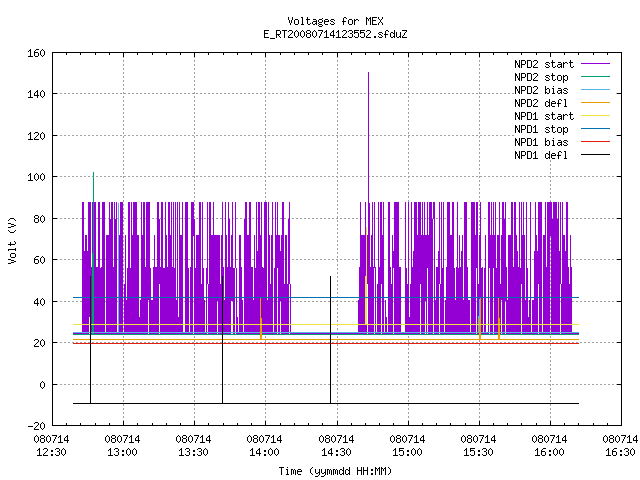640x480 pixels.
Task: Click the x-axis tick label 16:30
Action: [x=620, y=453]
